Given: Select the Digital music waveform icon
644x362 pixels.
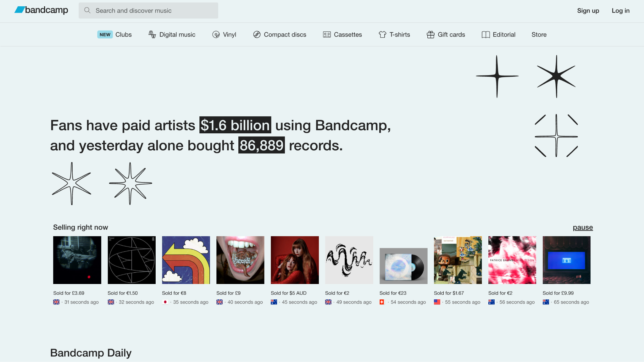Looking at the screenshot, I should coord(152,35).
